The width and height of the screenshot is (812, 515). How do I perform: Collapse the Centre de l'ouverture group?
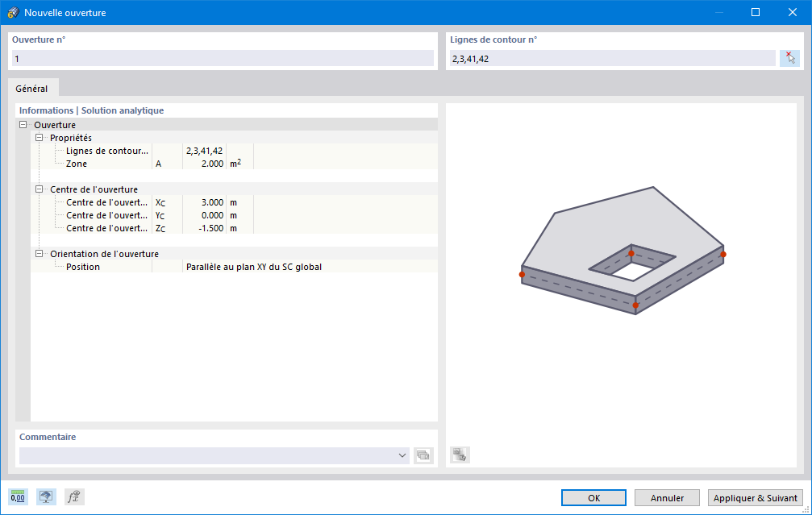(x=39, y=189)
